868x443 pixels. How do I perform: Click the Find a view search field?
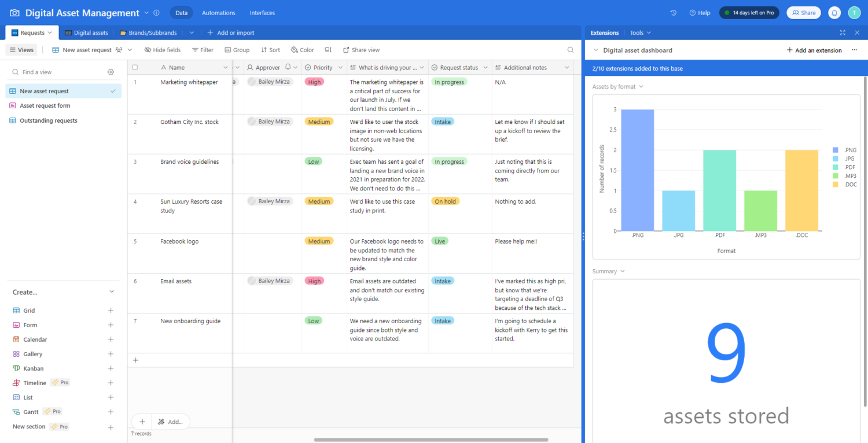click(57, 72)
